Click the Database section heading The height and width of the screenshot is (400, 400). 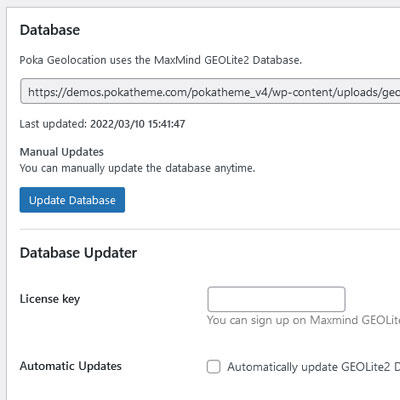coord(50,30)
